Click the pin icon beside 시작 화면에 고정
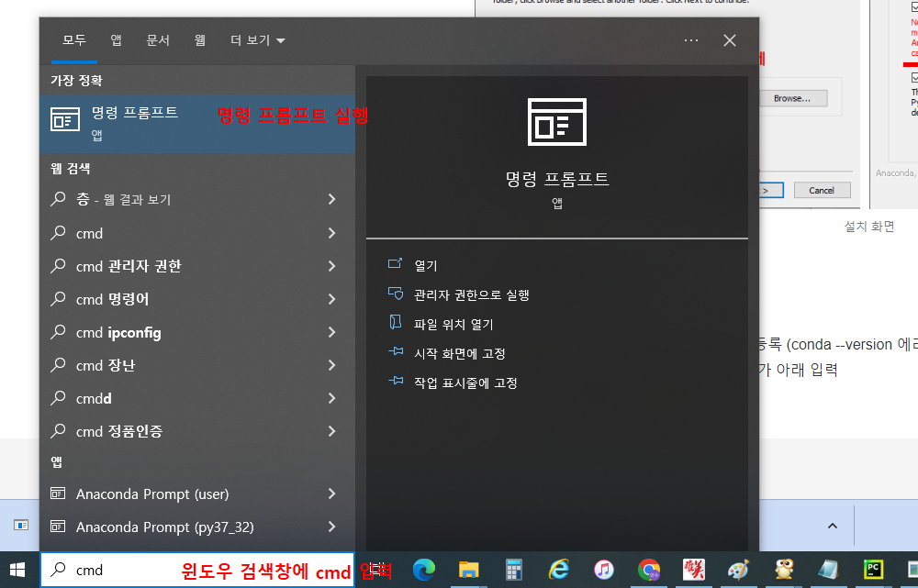918x588 pixels. tap(395, 351)
